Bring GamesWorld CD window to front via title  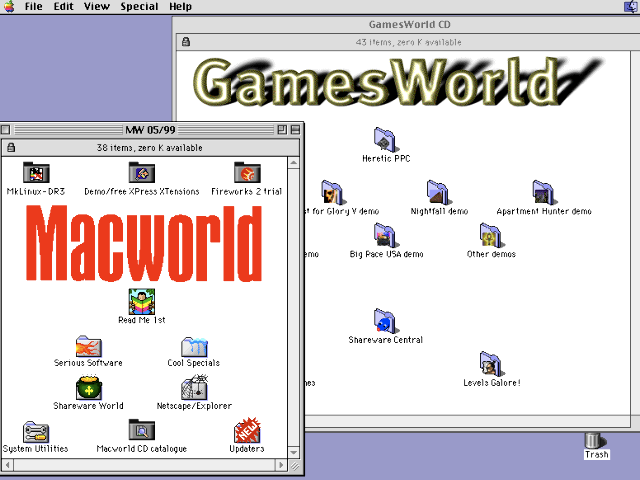409,24
